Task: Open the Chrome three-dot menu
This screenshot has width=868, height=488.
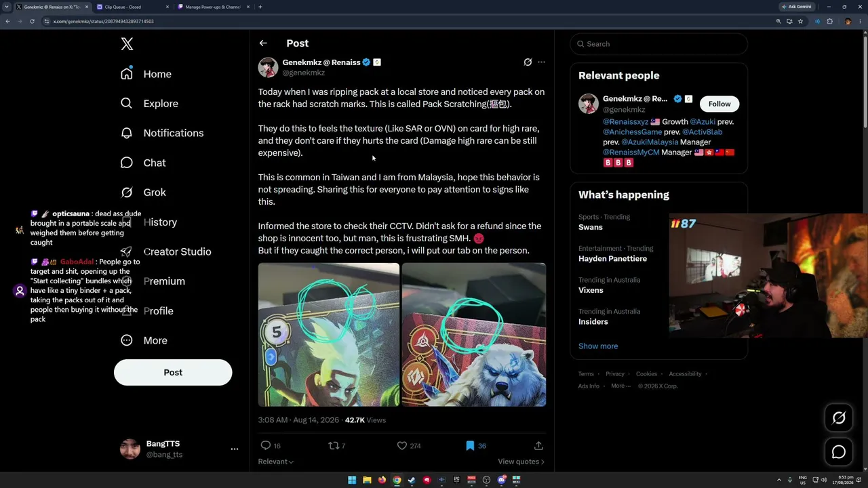Action: (860, 21)
